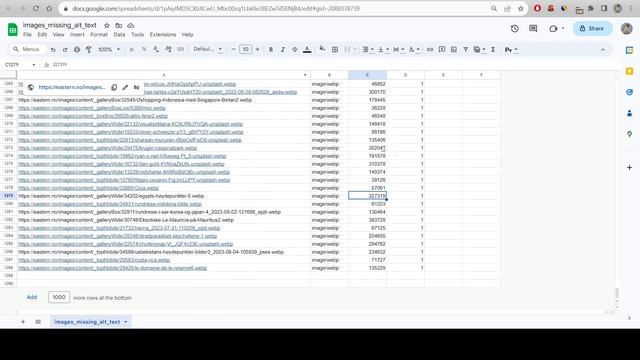The height and width of the screenshot is (360, 640).
Task: Decrease decimal places in toolbar
Action: pyautogui.click(x=156, y=49)
